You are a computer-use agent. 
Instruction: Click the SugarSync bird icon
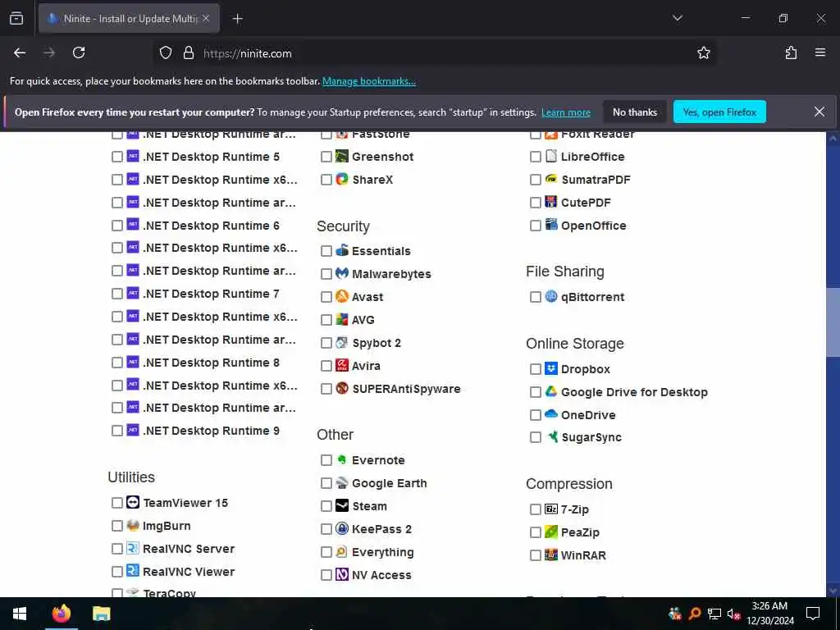coord(551,437)
